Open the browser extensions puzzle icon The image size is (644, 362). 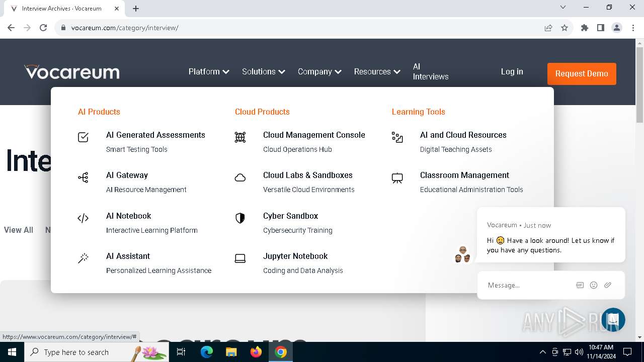585,28
